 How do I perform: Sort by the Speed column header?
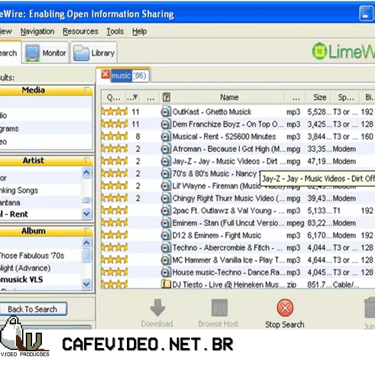(346, 97)
